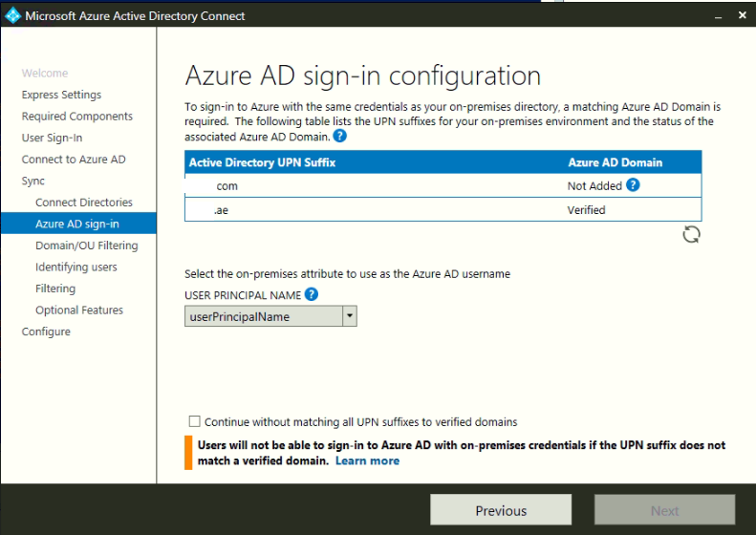Screen dimensions: 756x535
Task: Click the Azure AD Domain column header
Action: point(616,162)
